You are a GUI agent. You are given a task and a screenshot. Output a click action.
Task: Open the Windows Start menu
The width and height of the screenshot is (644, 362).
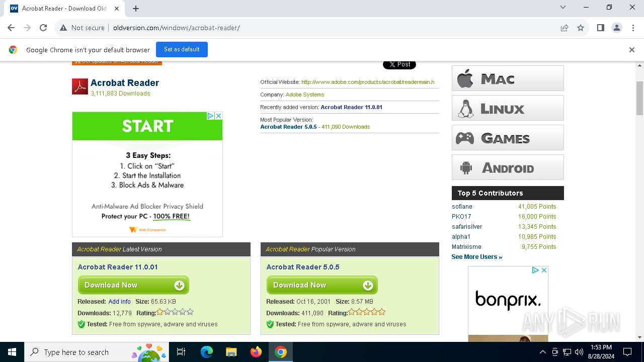tap(12, 352)
